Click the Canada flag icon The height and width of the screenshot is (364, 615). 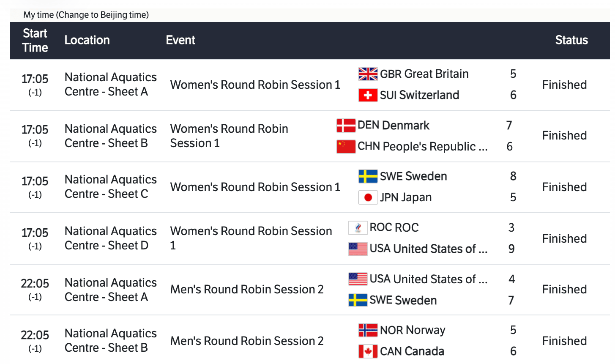(x=368, y=351)
